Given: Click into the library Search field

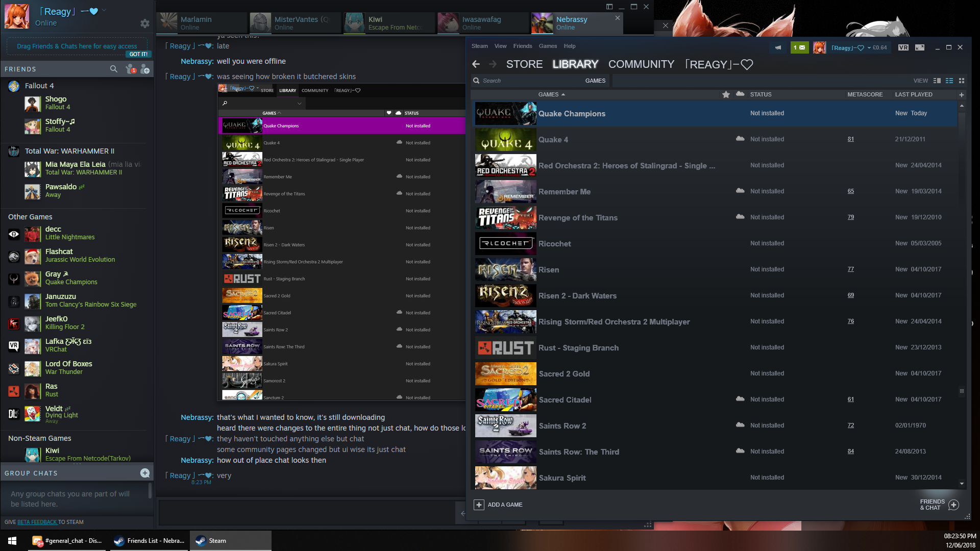Looking at the screenshot, I should pyautogui.click(x=531, y=81).
